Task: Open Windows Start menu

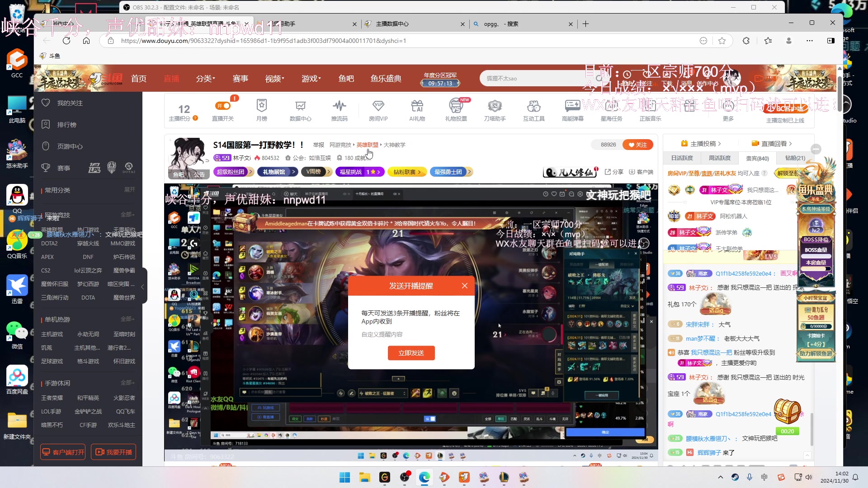Action: coord(344,477)
